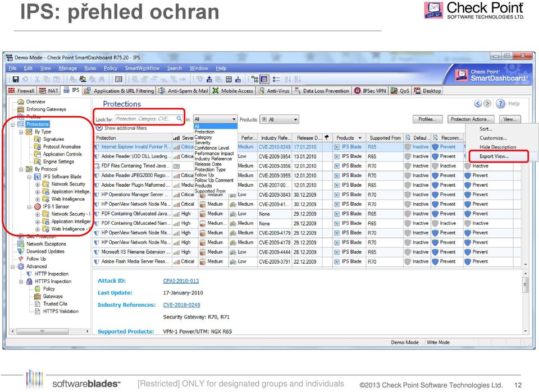Click the Supported From column header
539x392 pixels.
pos(385,137)
